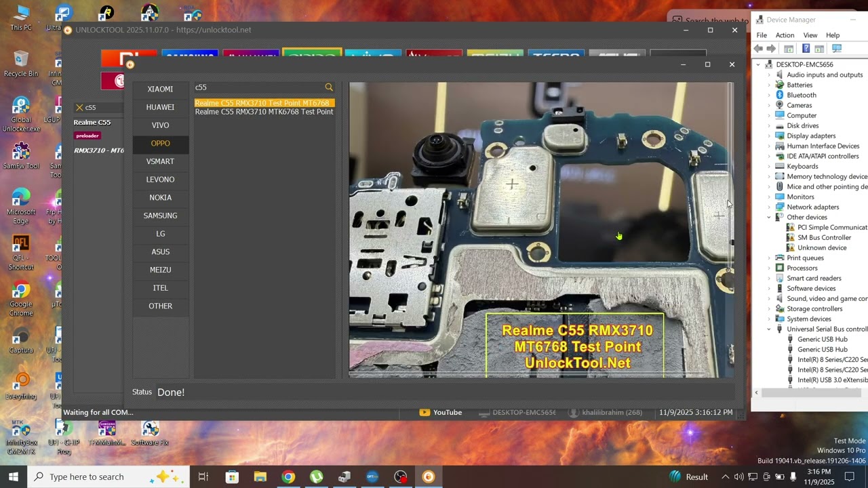Open Microsoft Store from the taskbar
Image resolution: width=868 pixels, height=488 pixels.
click(232, 476)
